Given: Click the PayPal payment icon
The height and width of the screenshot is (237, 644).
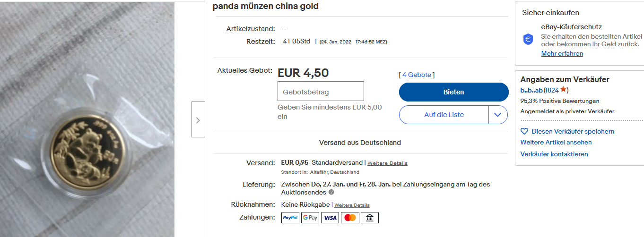Looking at the screenshot, I should [290, 218].
